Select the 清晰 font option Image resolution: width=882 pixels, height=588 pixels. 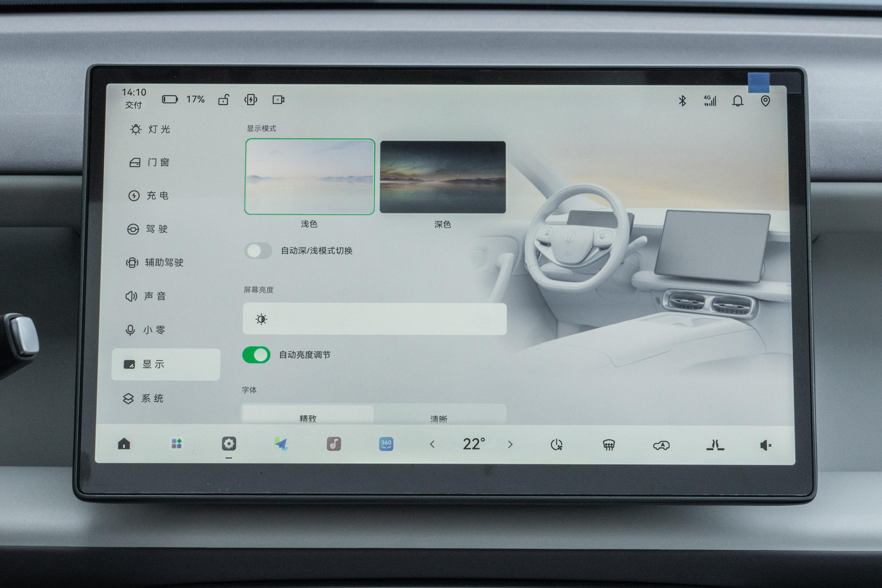(439, 417)
